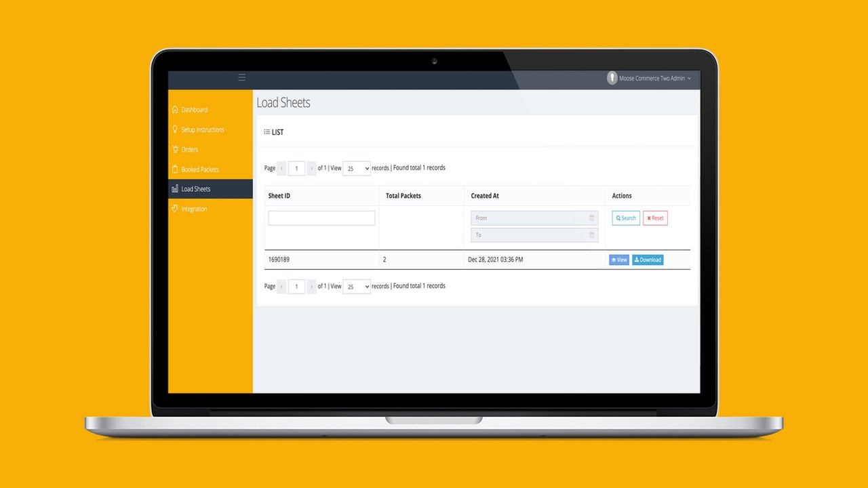Click the Search button

[626, 218]
